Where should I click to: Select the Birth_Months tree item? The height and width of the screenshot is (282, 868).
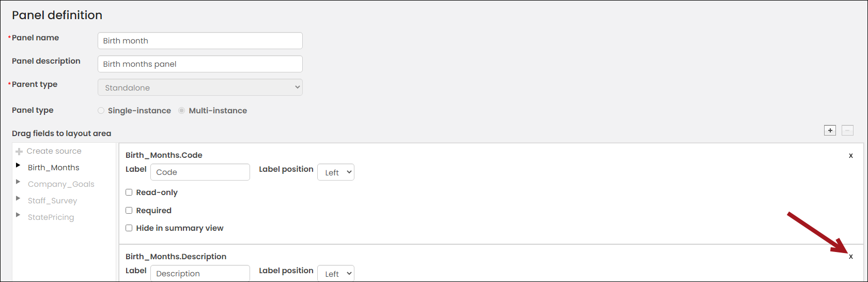click(54, 168)
